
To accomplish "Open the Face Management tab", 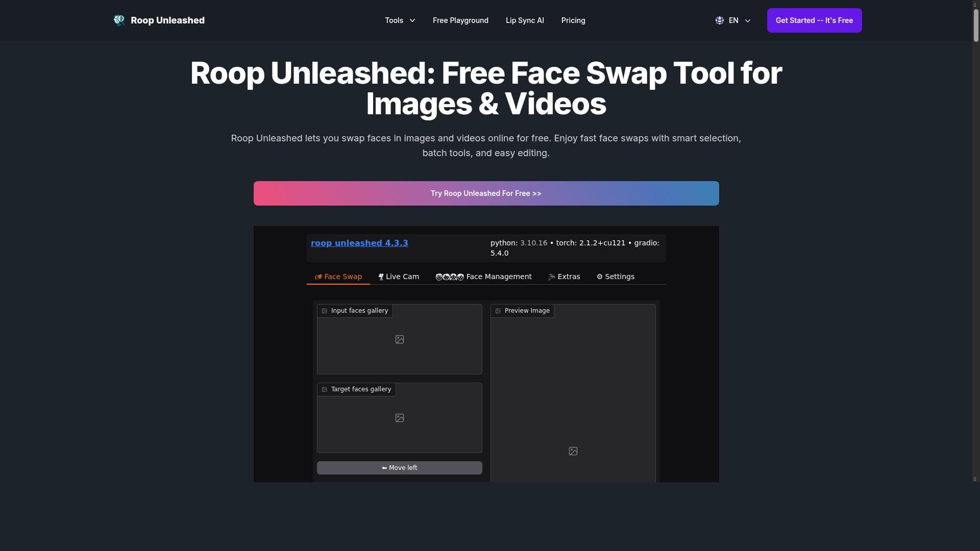I will click(483, 277).
